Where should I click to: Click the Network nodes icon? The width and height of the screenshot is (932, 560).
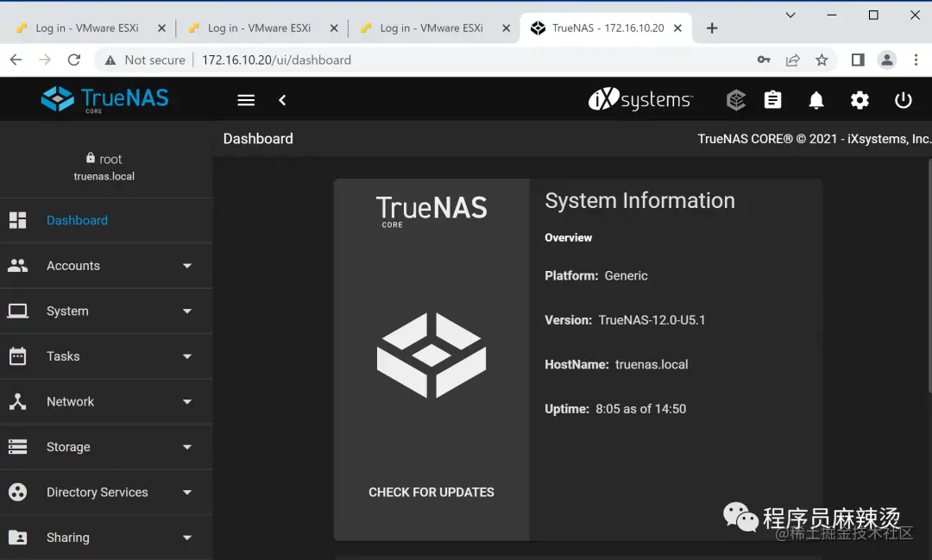point(18,401)
